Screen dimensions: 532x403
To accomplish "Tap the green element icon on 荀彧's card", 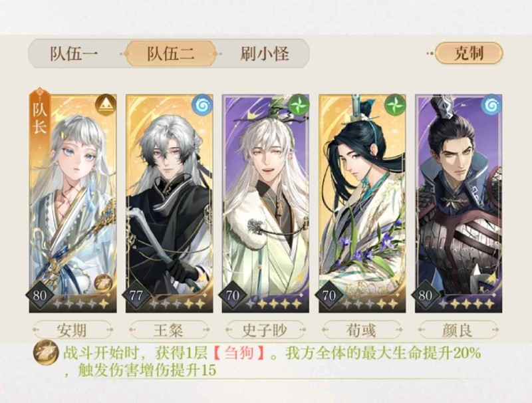I will (x=395, y=105).
